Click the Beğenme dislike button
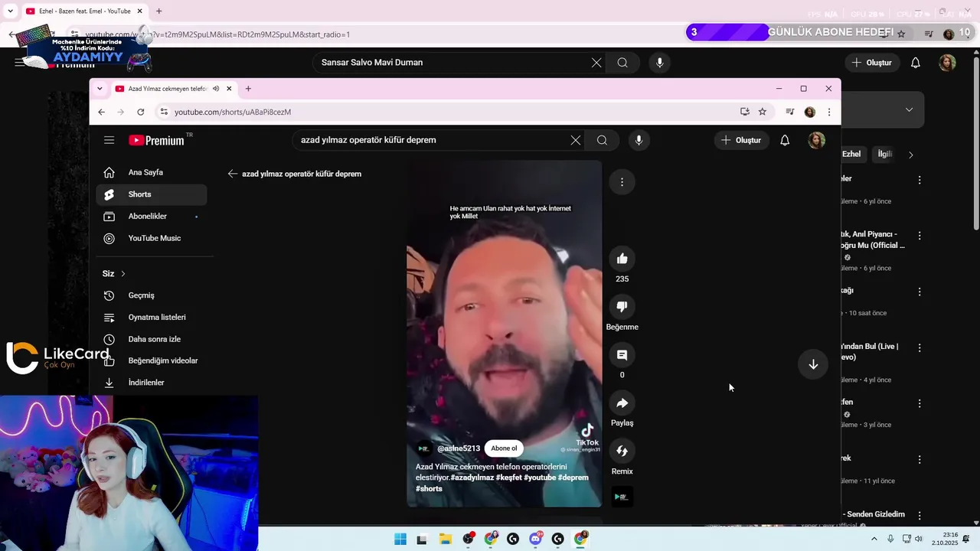980x551 pixels. (622, 307)
